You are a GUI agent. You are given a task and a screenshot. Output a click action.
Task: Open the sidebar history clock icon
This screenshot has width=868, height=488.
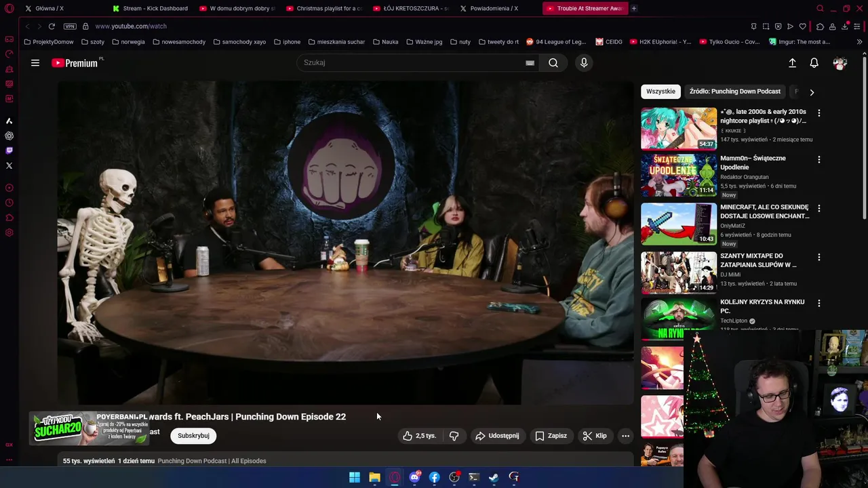coord(9,203)
